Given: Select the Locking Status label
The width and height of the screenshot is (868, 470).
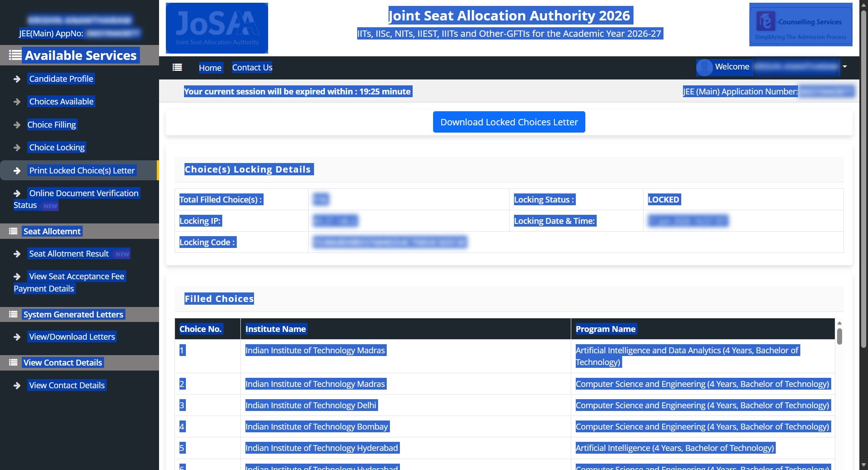Looking at the screenshot, I should (x=544, y=199).
